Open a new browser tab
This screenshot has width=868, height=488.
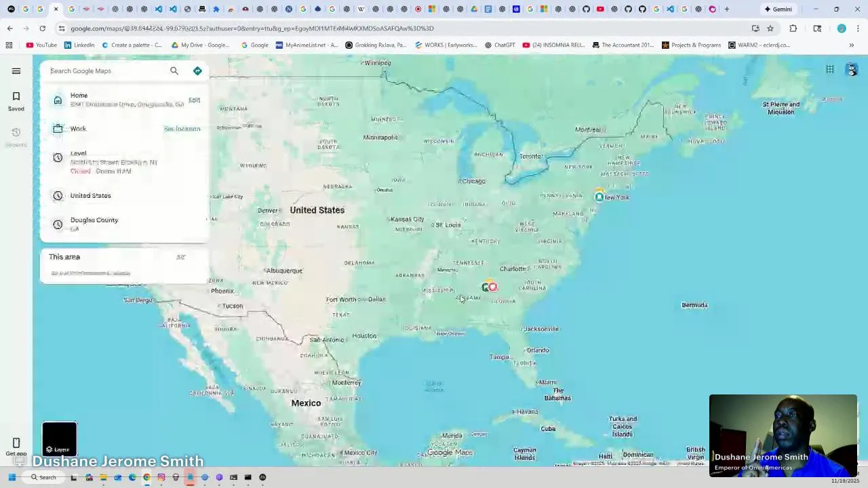click(726, 9)
